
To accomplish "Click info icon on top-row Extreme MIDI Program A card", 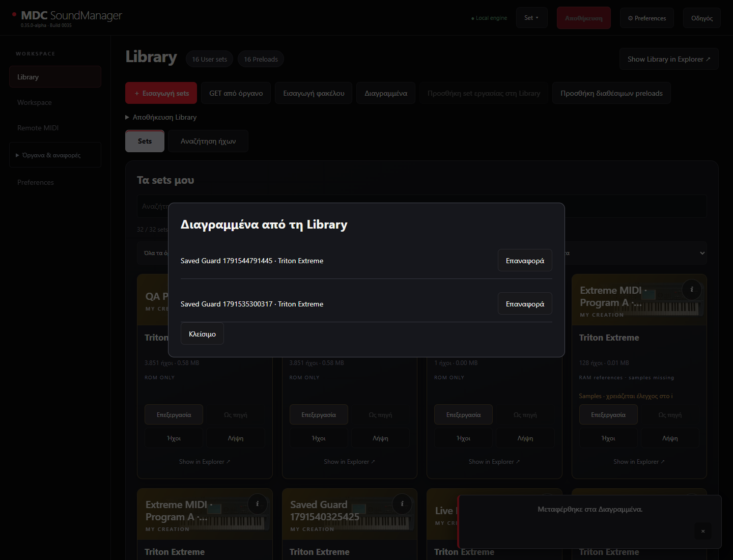I will click(692, 290).
